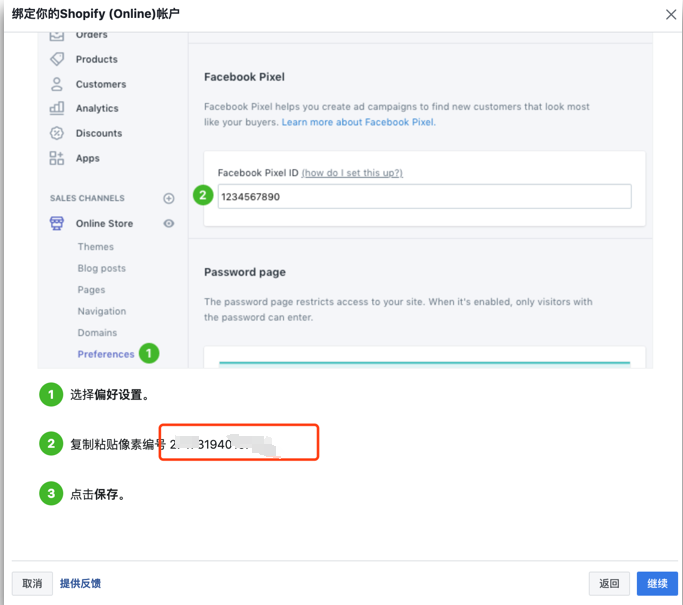
Task: Click the 继续 continue button
Action: point(657,584)
